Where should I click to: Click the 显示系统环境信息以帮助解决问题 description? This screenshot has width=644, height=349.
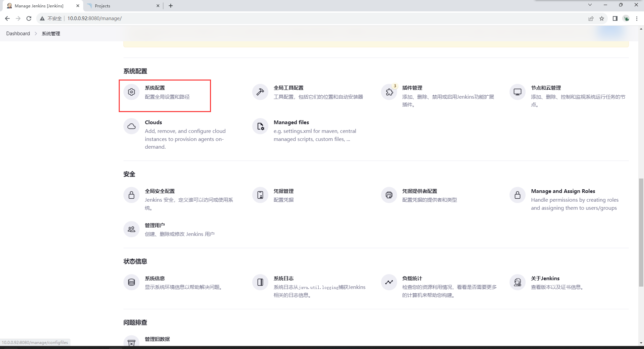pyautogui.click(x=184, y=287)
